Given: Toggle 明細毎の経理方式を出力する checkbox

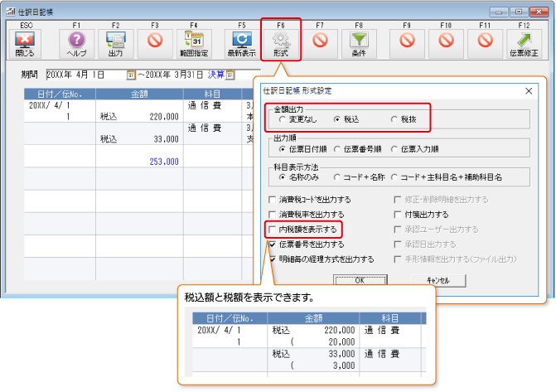Looking at the screenshot, I should (273, 259).
